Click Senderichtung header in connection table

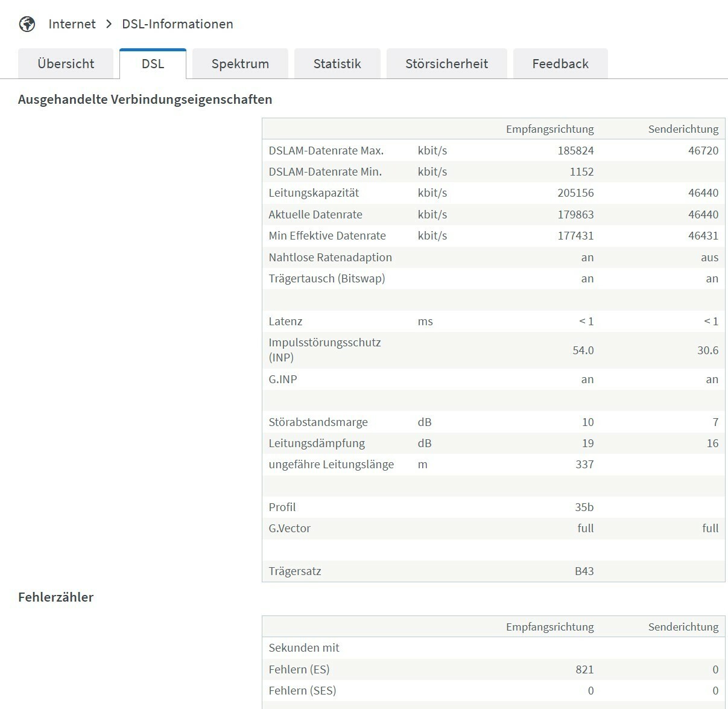point(683,129)
